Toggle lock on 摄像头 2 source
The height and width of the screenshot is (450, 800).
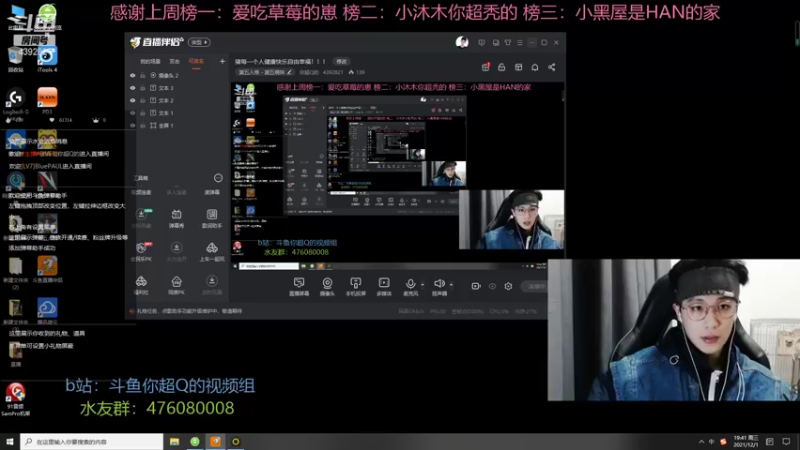(x=143, y=76)
